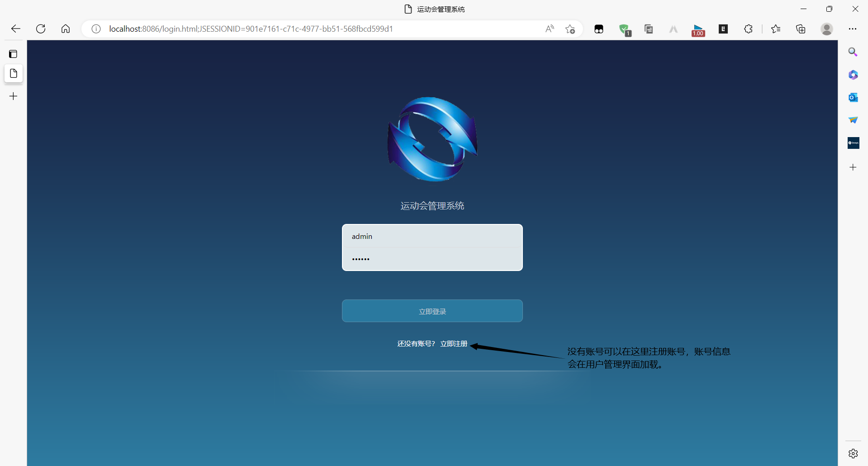The image size is (868, 466).
Task: Open Outlook in the Edge sidebar
Action: coord(853,97)
